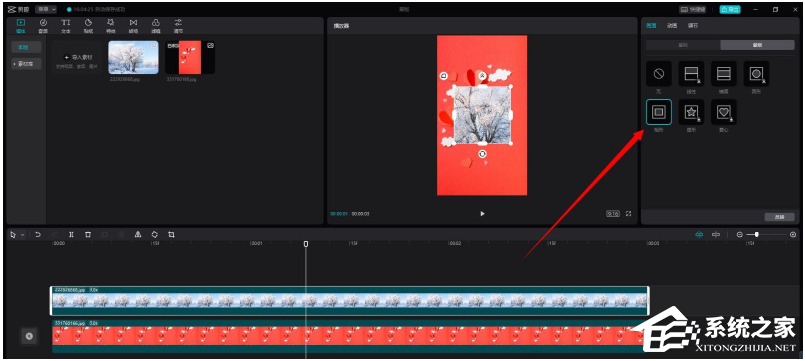Select the Circle (圆形) mask
The image size is (805, 361).
[x=756, y=74]
